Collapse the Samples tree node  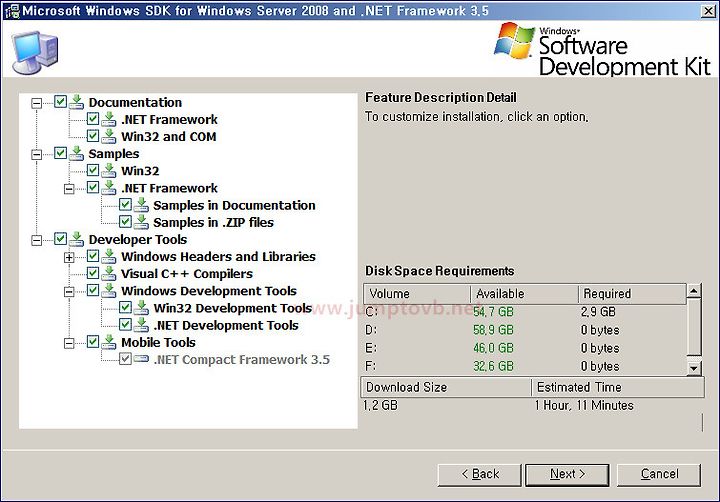[x=36, y=154]
